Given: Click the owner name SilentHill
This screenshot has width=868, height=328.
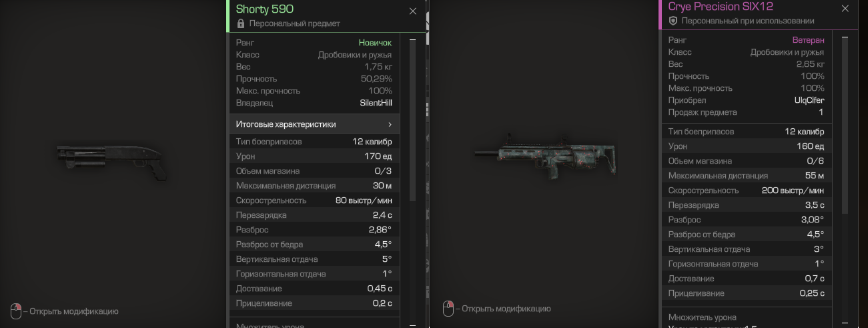Looking at the screenshot, I should [x=376, y=103].
